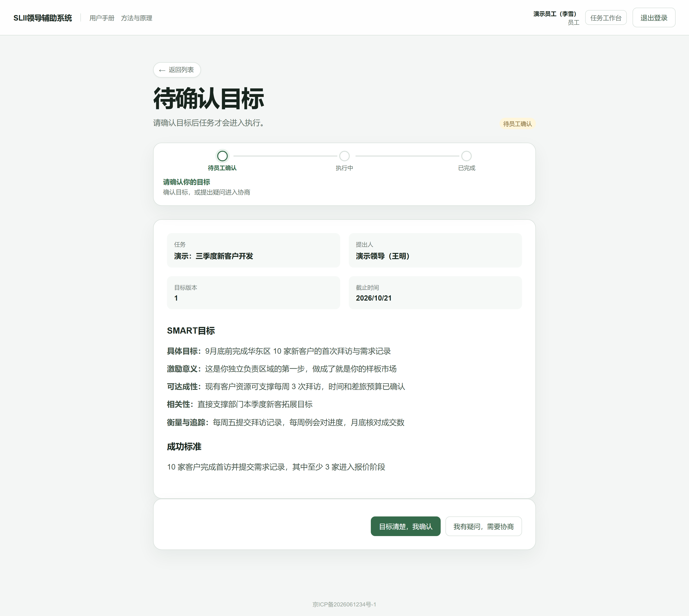Image resolution: width=689 pixels, height=616 pixels.
Task: Go back via 返回列表 button
Action: 177,70
